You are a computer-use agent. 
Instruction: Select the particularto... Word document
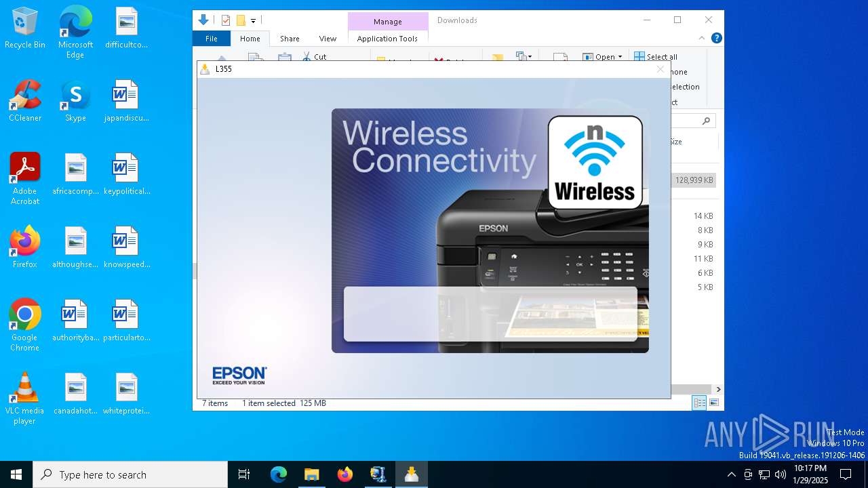[x=126, y=321]
